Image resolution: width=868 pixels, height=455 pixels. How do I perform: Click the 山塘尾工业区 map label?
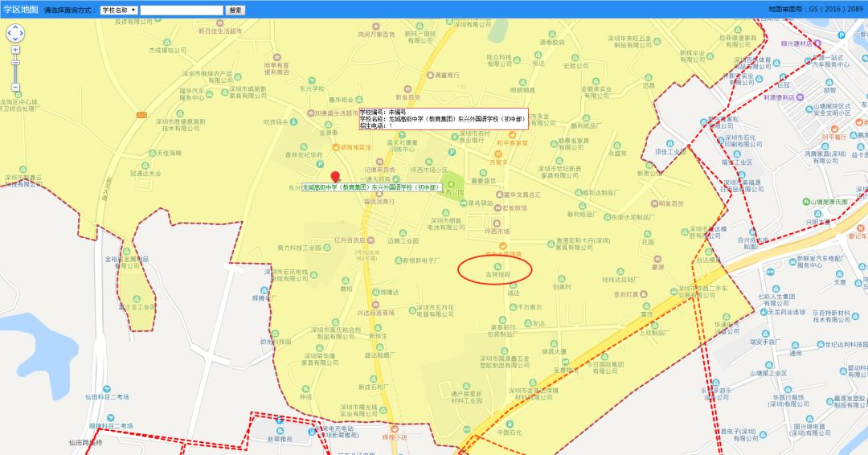(x=768, y=374)
